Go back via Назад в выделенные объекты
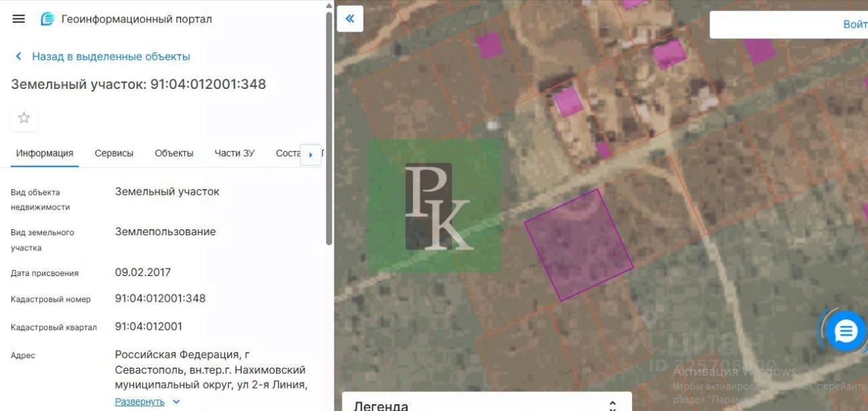The image size is (868, 411). [x=111, y=56]
